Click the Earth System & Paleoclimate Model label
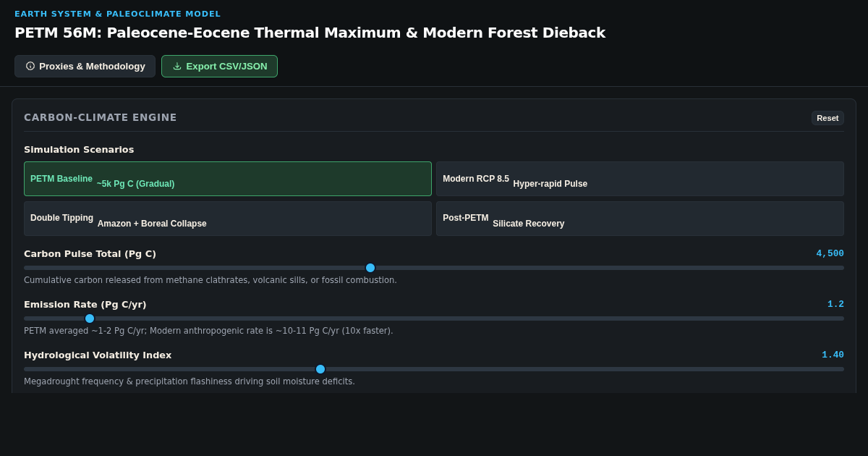The height and width of the screenshot is (456, 868). tap(118, 14)
